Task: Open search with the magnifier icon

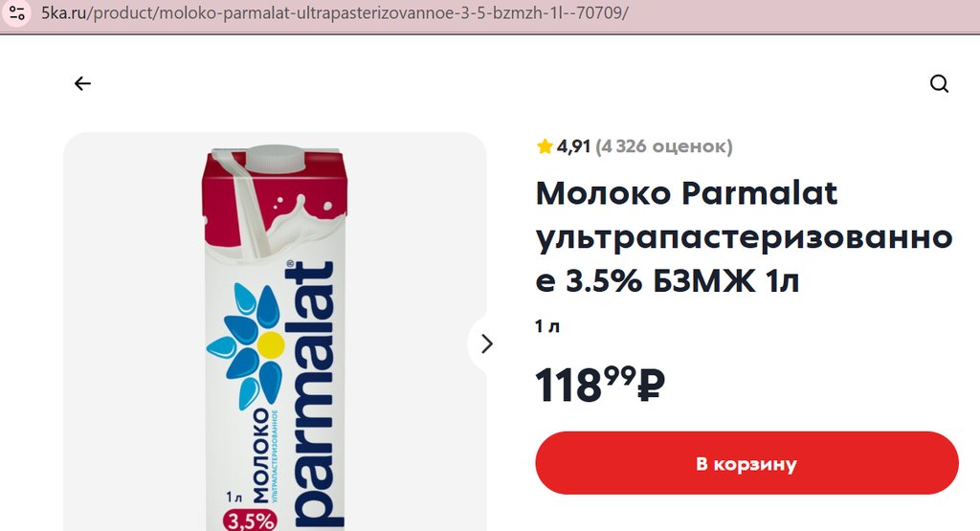Action: point(939,83)
